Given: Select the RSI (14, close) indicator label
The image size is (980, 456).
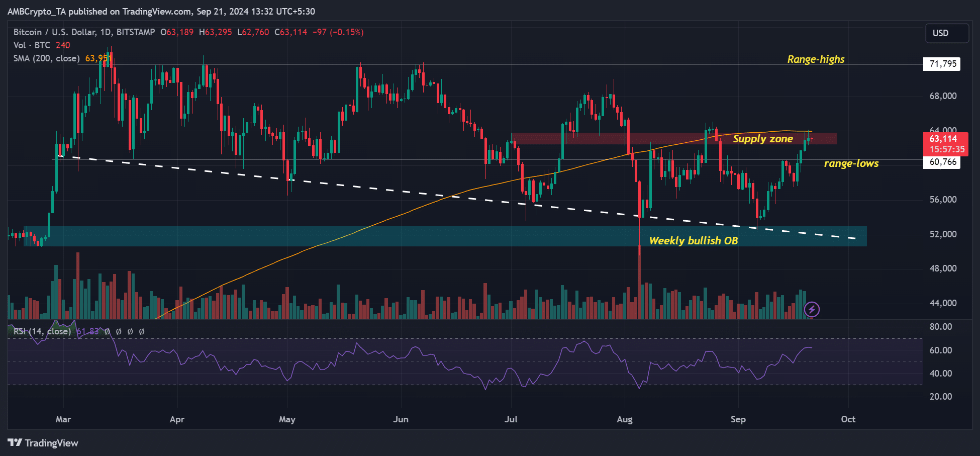Looking at the screenshot, I should click(x=42, y=331).
